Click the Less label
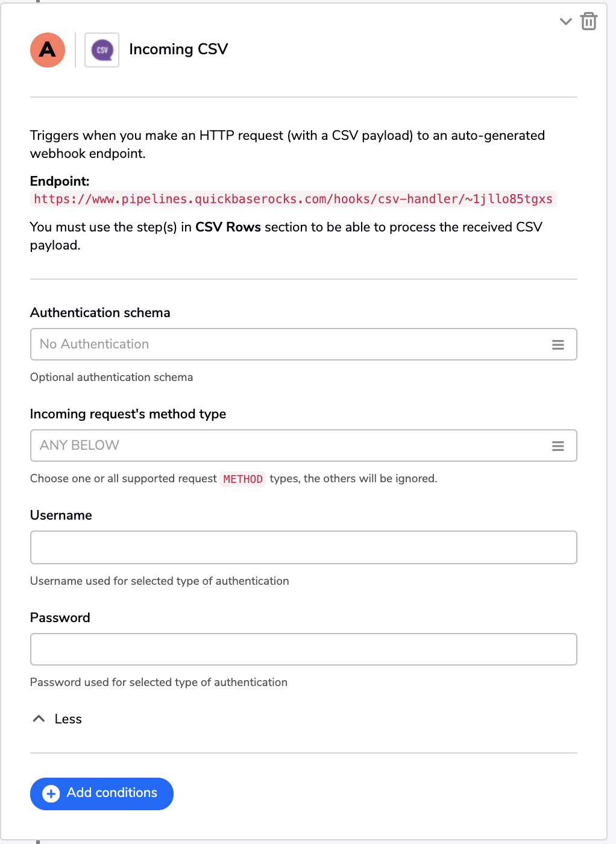The height and width of the screenshot is (844, 616). click(x=68, y=719)
